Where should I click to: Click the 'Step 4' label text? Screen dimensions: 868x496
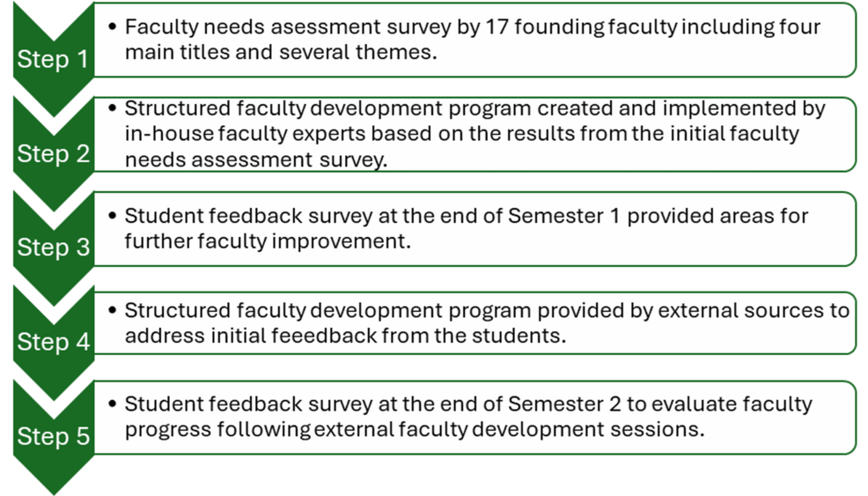point(53,342)
